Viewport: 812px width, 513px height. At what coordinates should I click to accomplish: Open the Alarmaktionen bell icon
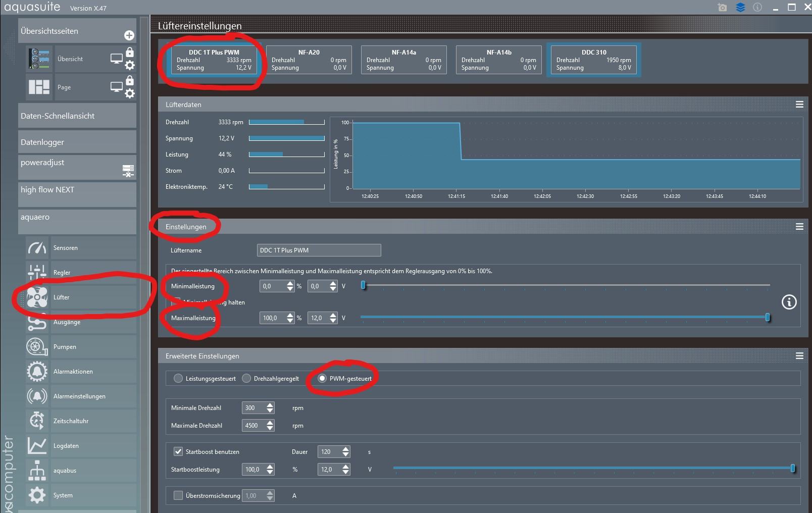tap(37, 372)
